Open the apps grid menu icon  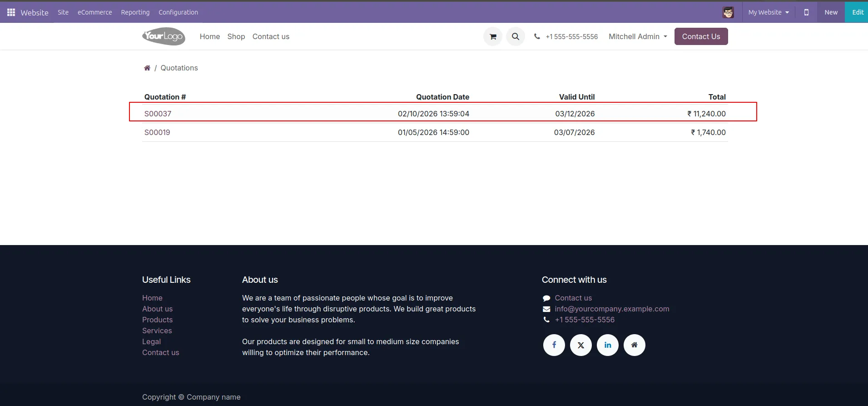pyautogui.click(x=11, y=12)
